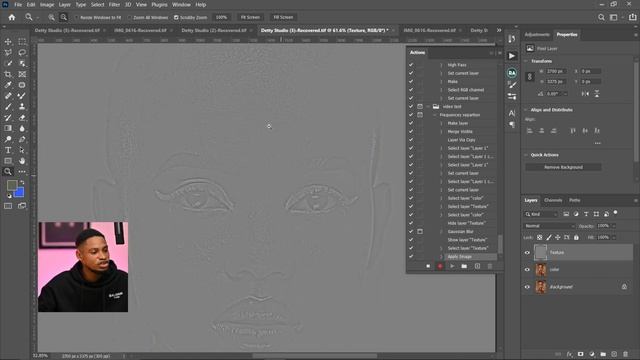The width and height of the screenshot is (640, 360).
Task: Select the Lasso tool
Action: (22, 52)
